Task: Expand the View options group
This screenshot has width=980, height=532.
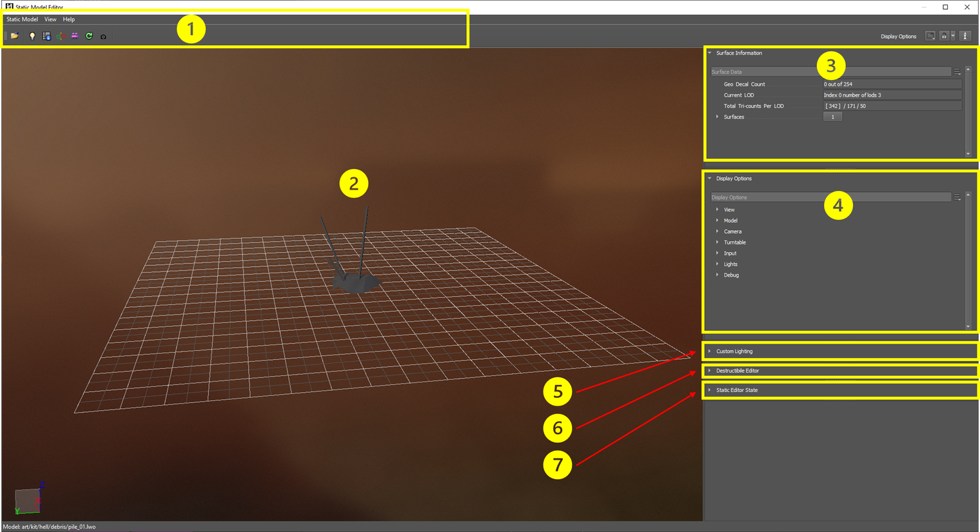Action: click(x=717, y=210)
